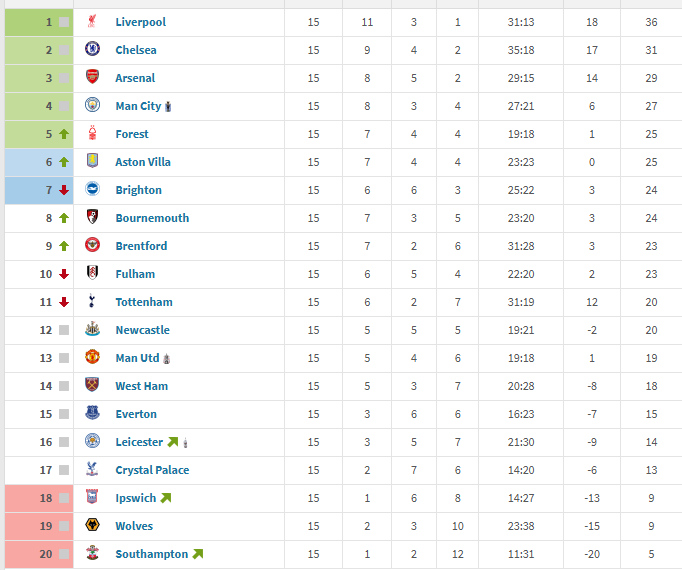Open the Newcastle team link
The width and height of the screenshot is (682, 570).
tap(142, 330)
